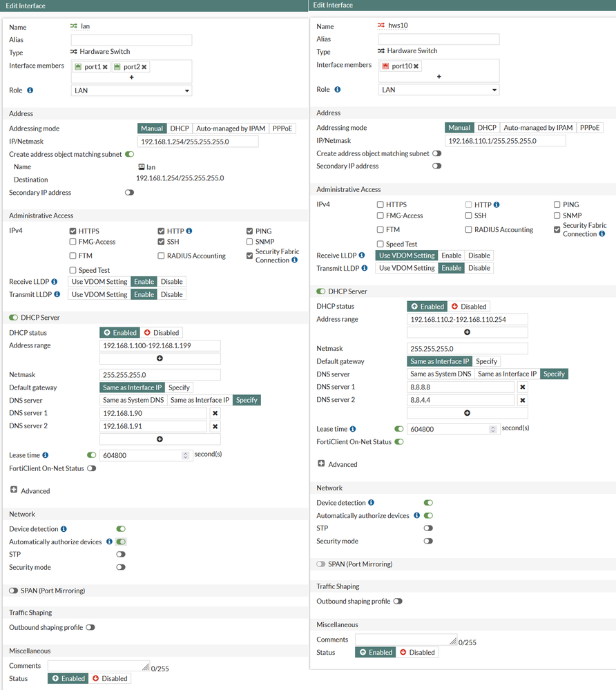Toggle STP on hws10 interface
The image size is (616, 690).
[x=428, y=528]
